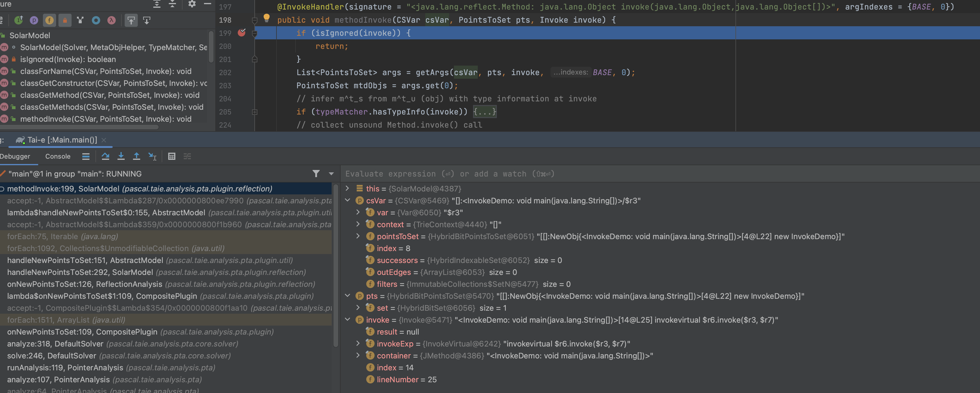Select methodInvoke:199, SolarModel stack frame
980x393 pixels.
point(166,189)
